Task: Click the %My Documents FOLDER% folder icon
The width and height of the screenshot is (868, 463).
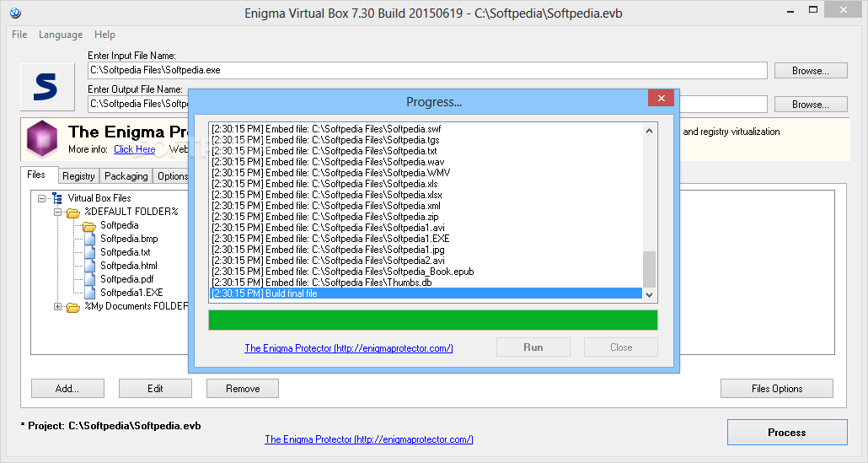Action: [73, 307]
